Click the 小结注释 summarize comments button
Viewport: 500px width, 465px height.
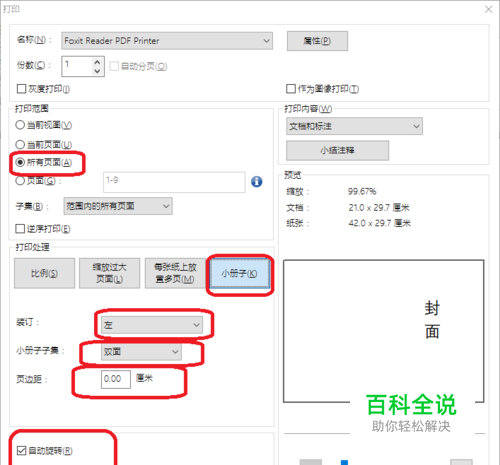point(337,151)
